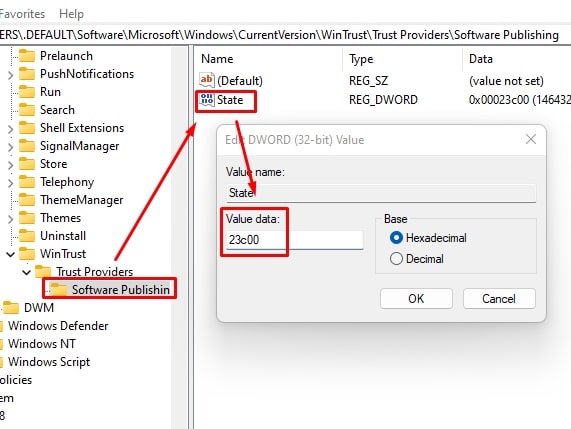This screenshot has height=429, width=571.
Task: Confirm the DWORD edit with OK
Action: 416,299
